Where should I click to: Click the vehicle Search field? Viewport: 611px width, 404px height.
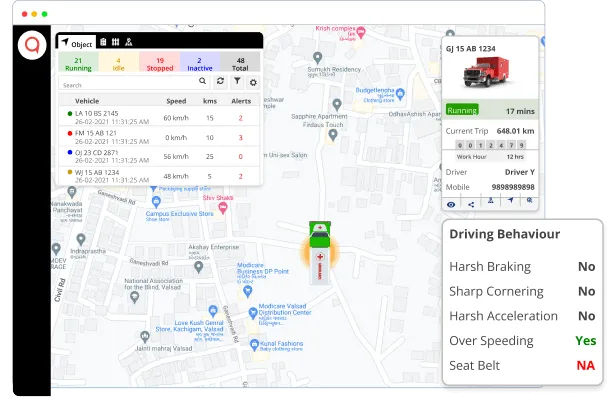(x=125, y=85)
